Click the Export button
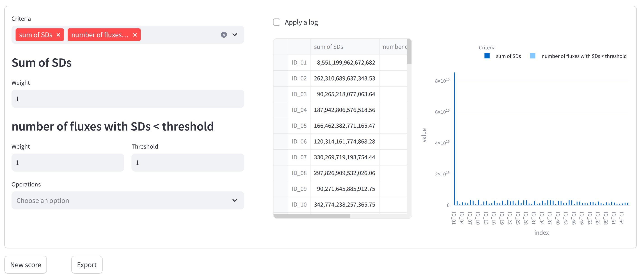 coord(87,265)
